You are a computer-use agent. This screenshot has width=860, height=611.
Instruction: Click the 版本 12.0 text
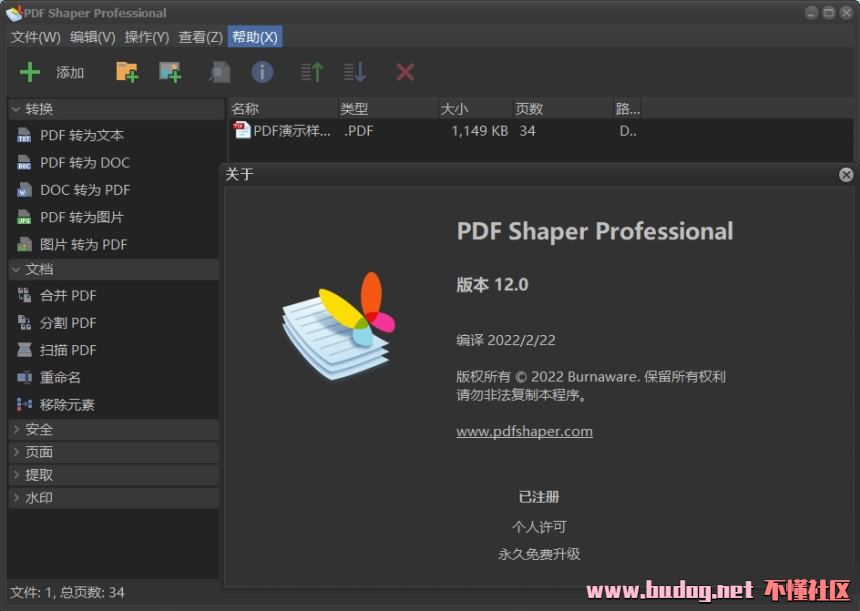tap(493, 284)
